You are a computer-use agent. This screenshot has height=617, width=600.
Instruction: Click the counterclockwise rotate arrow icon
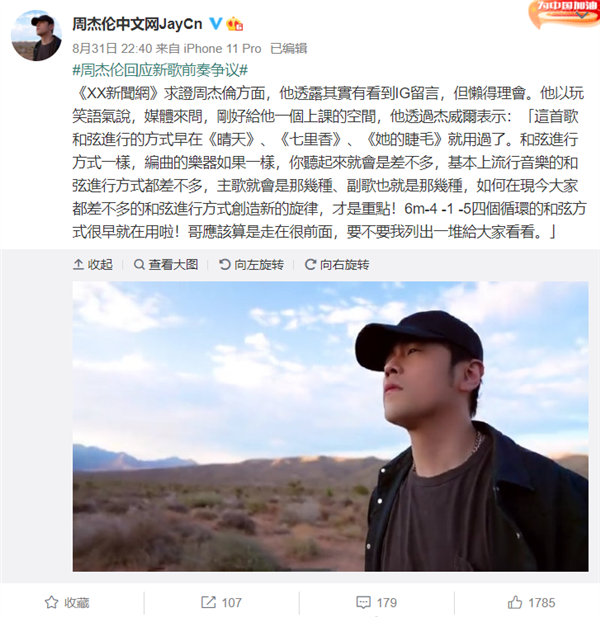click(225, 264)
